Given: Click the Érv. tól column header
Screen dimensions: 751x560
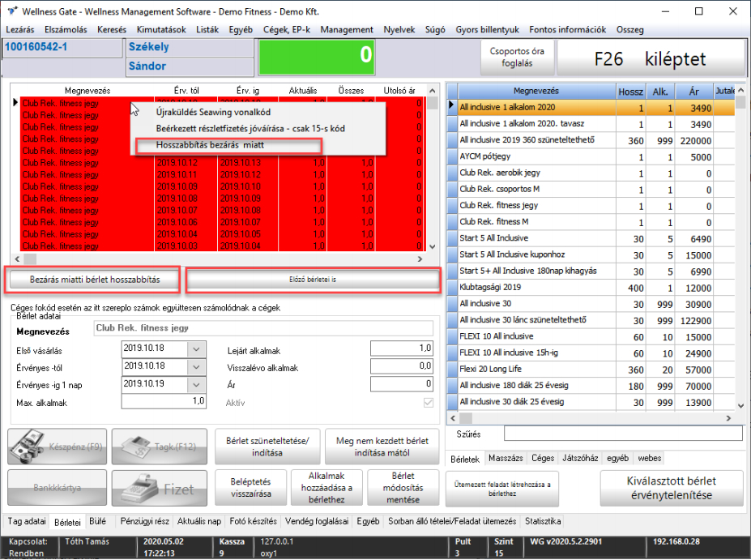Looking at the screenshot, I should pos(186,91).
